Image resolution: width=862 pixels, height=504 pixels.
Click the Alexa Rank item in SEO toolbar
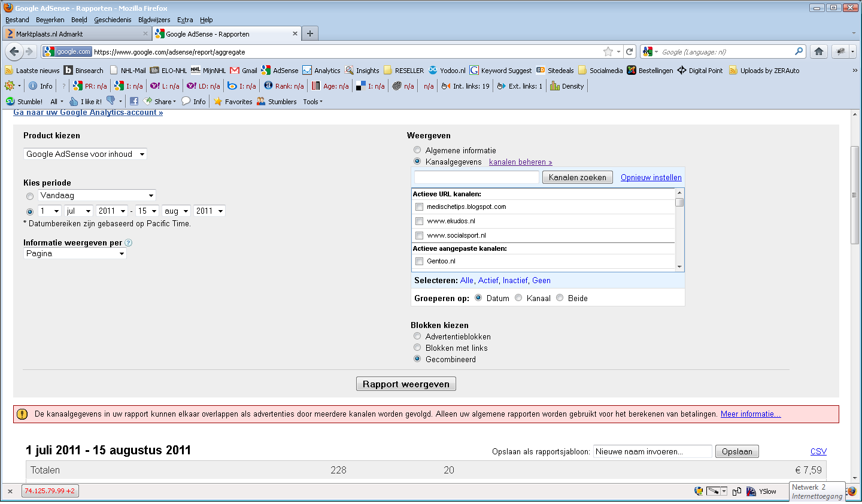[284, 86]
